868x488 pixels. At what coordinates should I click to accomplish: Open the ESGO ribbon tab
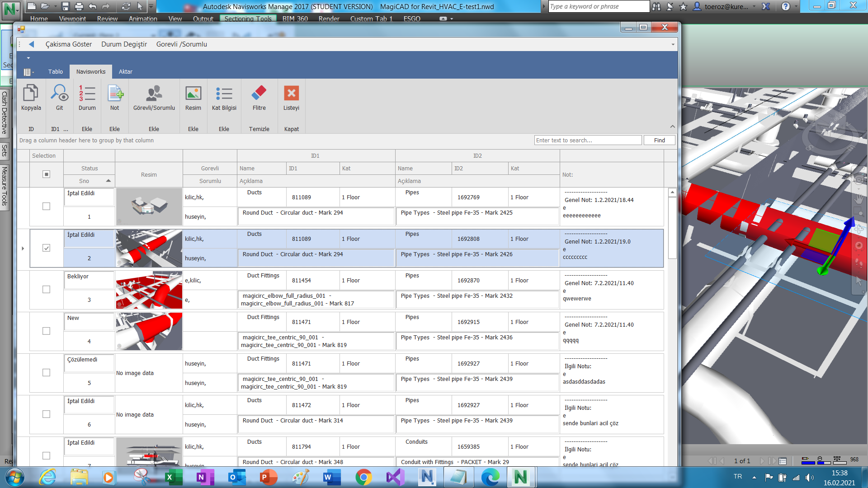[x=412, y=19]
